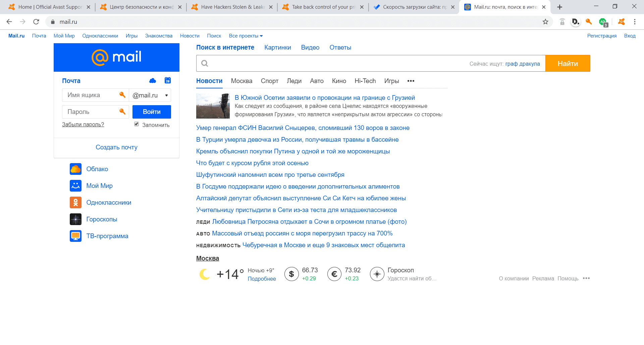Open the Видео search tab

[310, 48]
